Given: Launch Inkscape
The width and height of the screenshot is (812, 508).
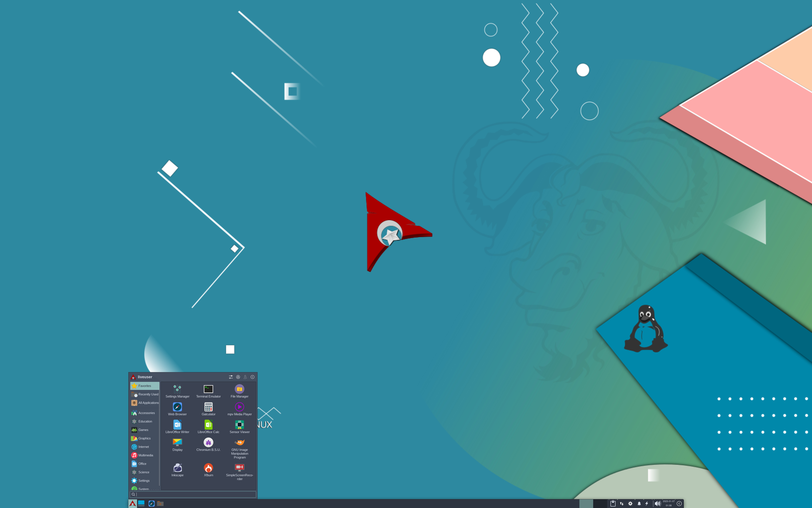Looking at the screenshot, I should pyautogui.click(x=177, y=470).
